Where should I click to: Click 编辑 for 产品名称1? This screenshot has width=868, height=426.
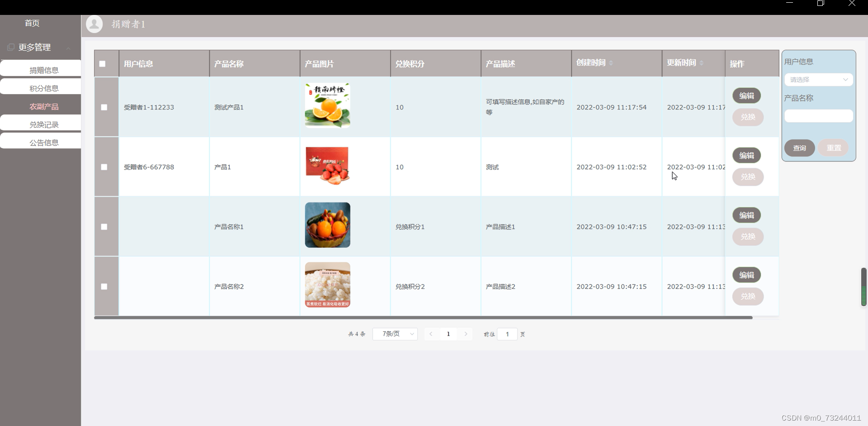746,215
